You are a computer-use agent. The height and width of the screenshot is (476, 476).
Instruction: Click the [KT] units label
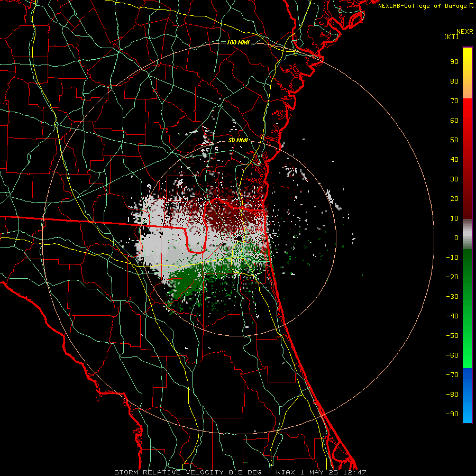pos(452,36)
